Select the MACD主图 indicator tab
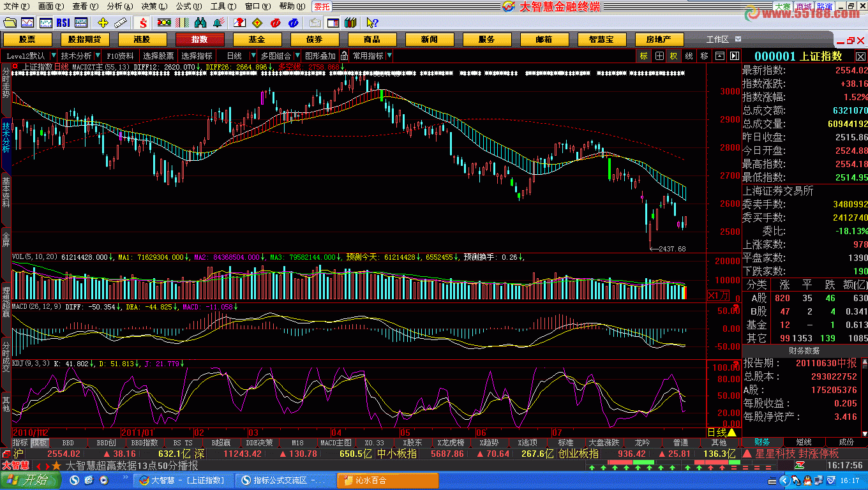 [x=336, y=442]
